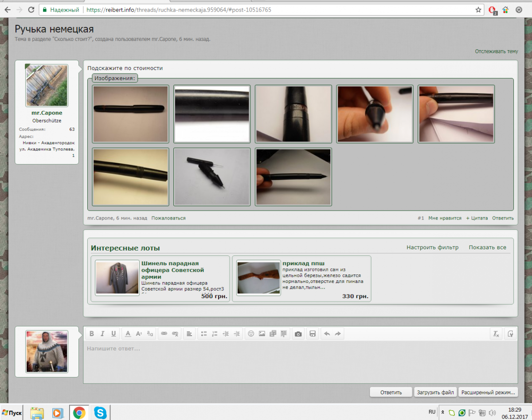Open the insert quote/code options
Image resolution: width=532 pixels, height=420 pixels.
284,334
